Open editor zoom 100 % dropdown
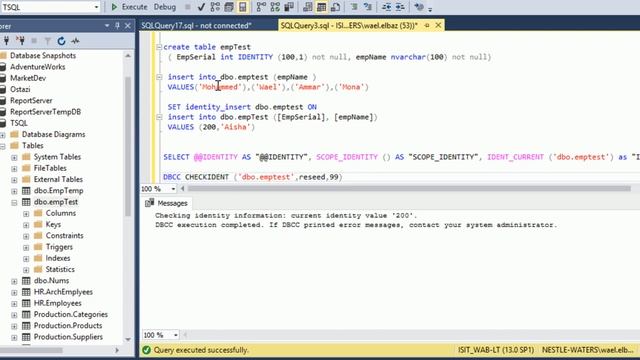 tap(173, 189)
